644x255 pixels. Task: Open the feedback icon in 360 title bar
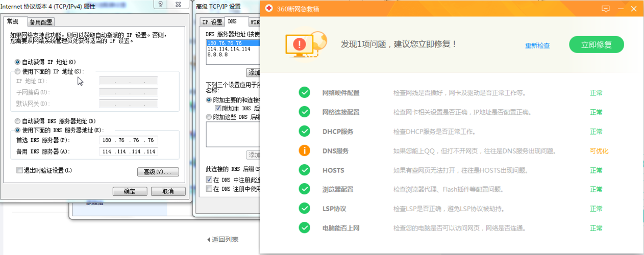pos(606,9)
